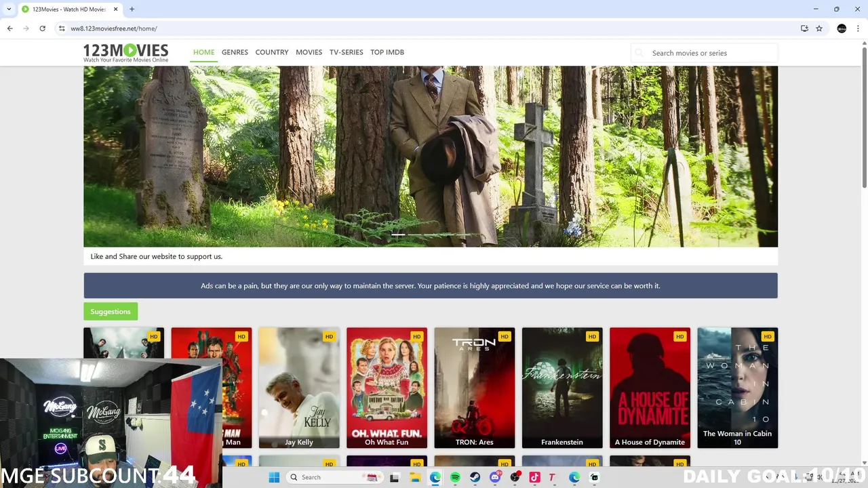Select the HOME menu item

[203, 52]
